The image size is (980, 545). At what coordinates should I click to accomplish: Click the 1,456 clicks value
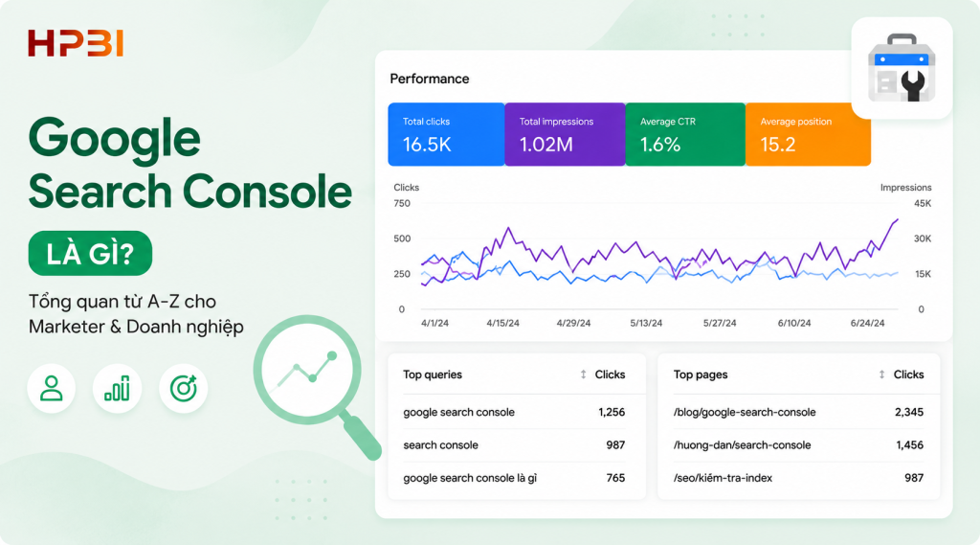(x=909, y=444)
